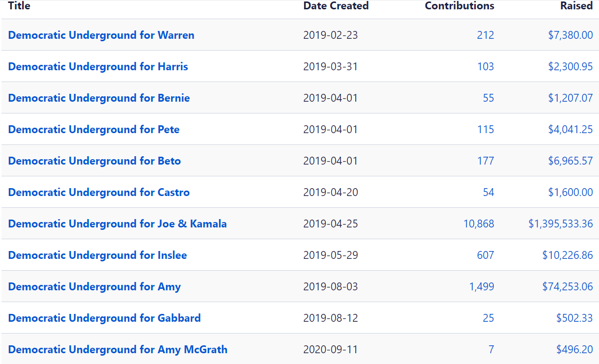Open Democratic Underground for Pete link
Image resolution: width=599 pixels, height=364 pixels.
94,130
